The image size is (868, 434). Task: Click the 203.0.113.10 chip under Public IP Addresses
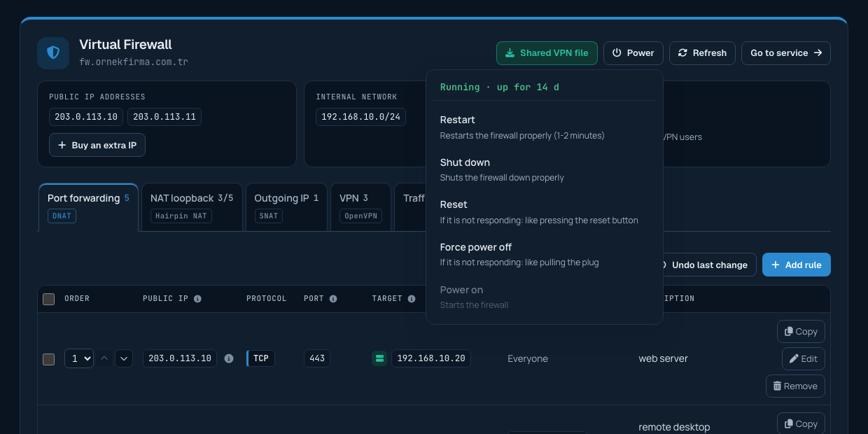point(86,117)
